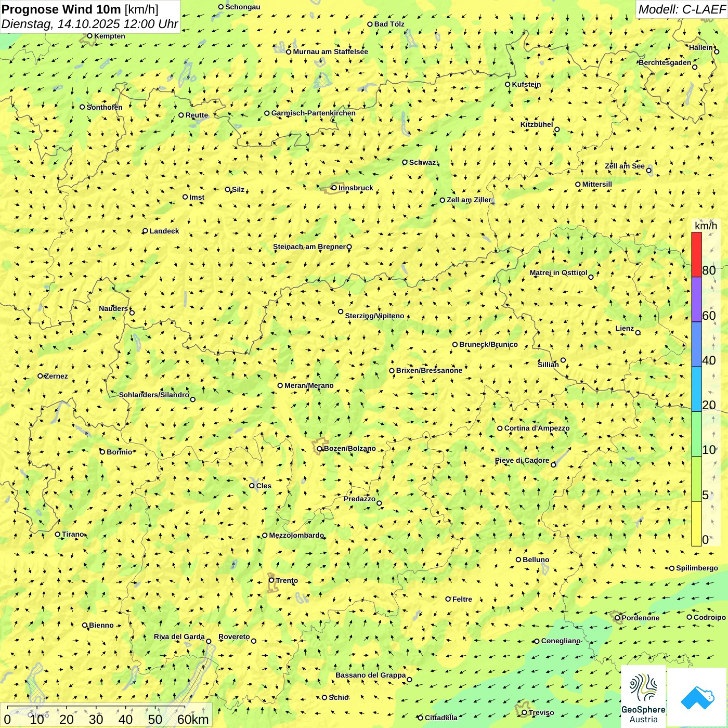Click the 'Predazzo' label
Screen dimensions: 728x728
tap(359, 499)
